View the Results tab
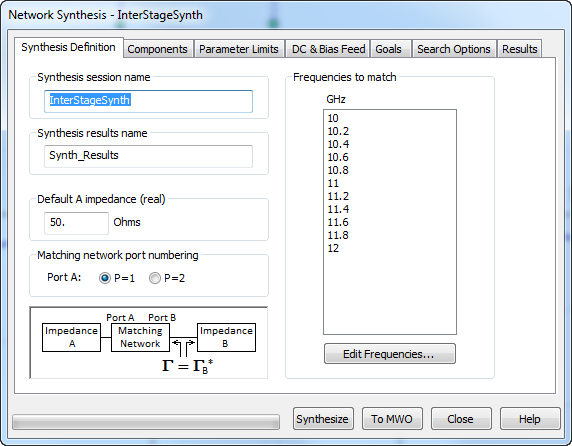The height and width of the screenshot is (446, 572). [519, 49]
